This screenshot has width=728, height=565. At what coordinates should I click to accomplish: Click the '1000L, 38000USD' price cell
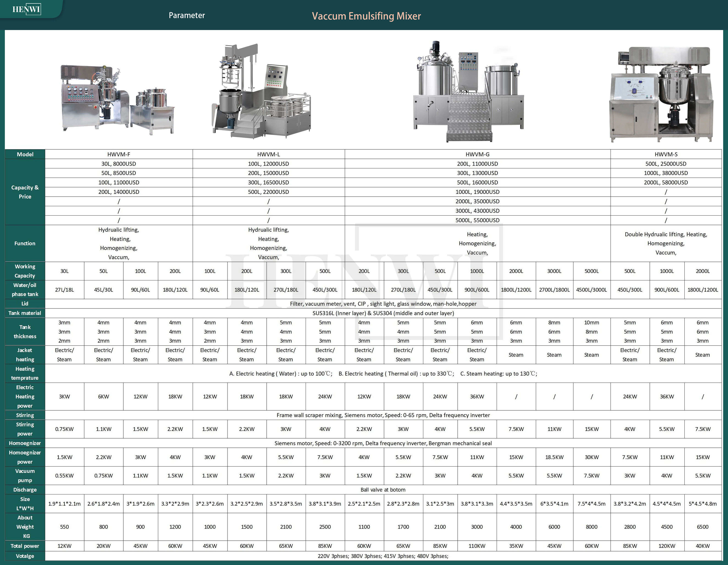[x=666, y=173]
